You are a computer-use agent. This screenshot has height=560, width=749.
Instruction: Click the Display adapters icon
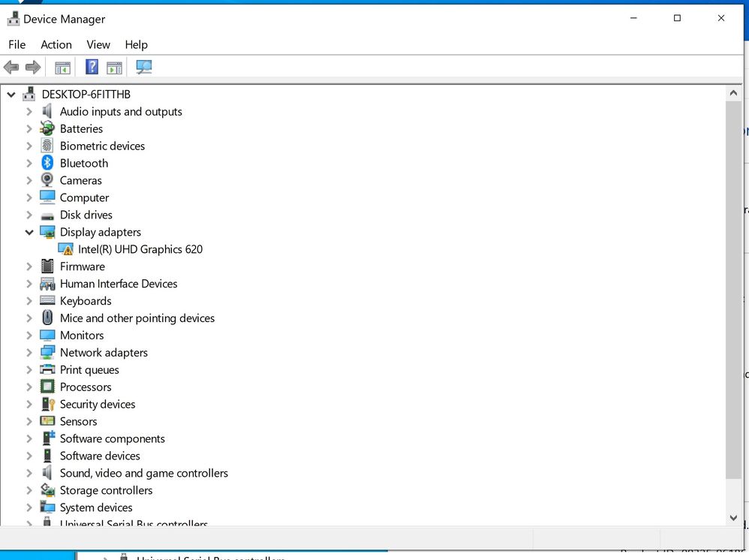coord(47,232)
